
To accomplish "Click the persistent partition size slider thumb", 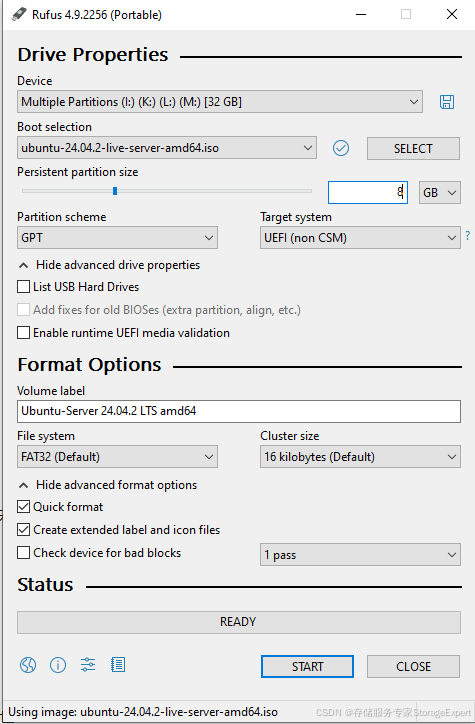I will click(115, 191).
